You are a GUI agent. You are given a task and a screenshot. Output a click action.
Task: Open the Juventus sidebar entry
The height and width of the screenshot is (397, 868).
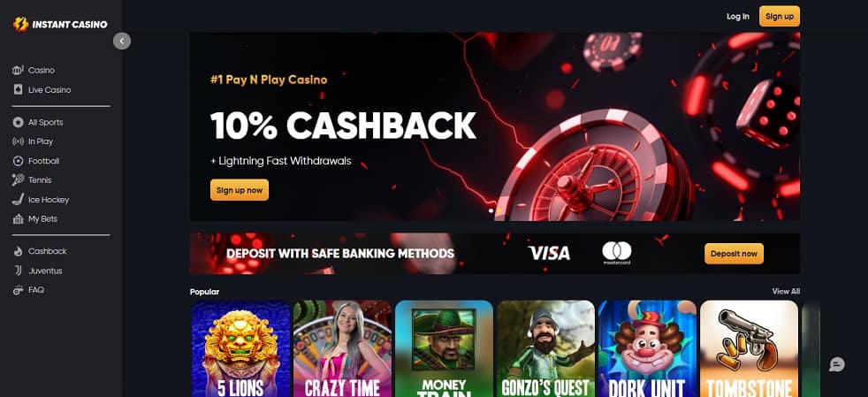coord(45,271)
